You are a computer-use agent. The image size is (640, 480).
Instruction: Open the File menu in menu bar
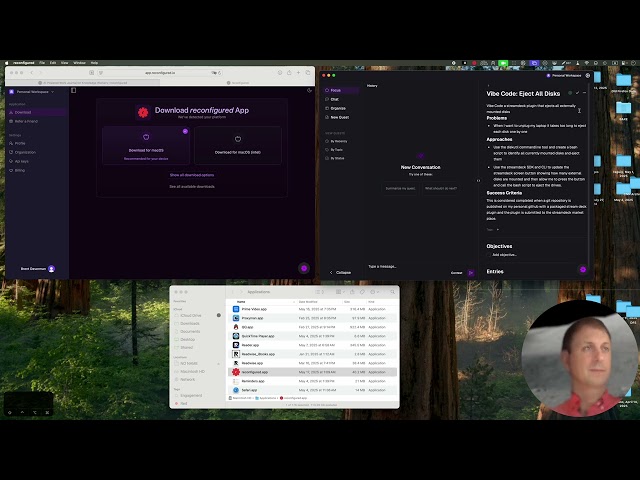42,63
